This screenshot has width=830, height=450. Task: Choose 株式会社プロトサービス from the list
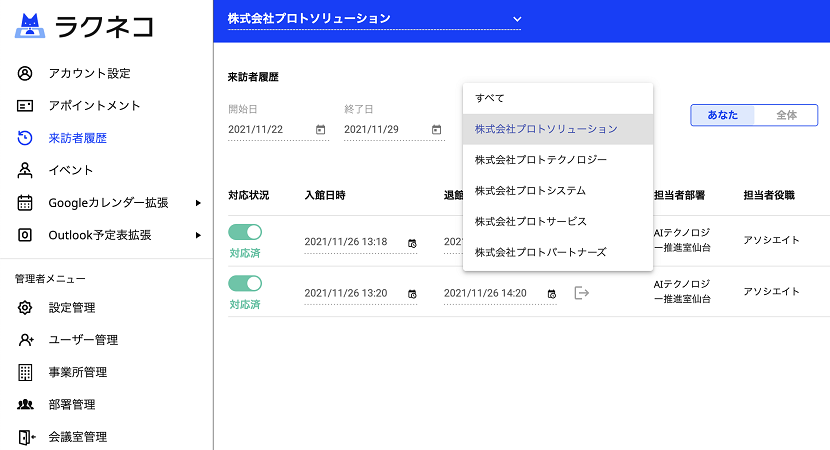pyautogui.click(x=558, y=221)
